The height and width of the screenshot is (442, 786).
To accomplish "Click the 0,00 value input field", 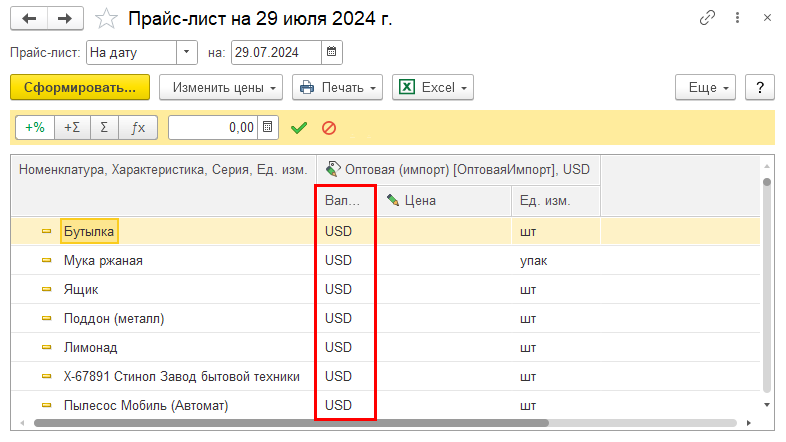I will 213,127.
